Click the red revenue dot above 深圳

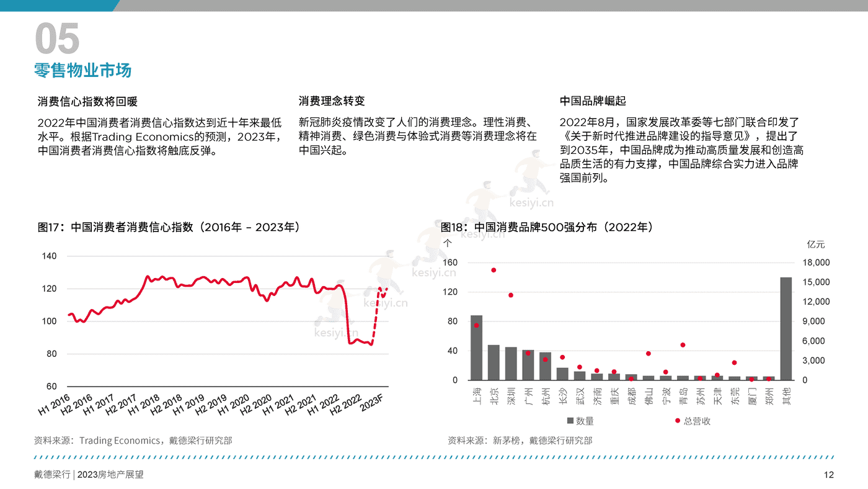(x=511, y=295)
